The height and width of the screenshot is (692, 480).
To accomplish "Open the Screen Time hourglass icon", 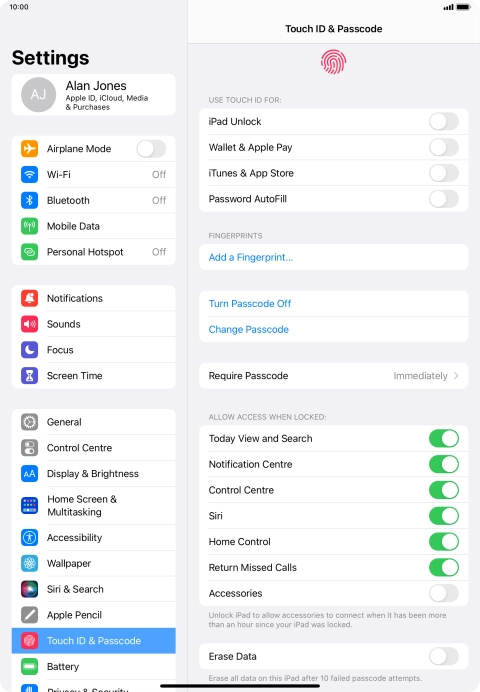I will pos(30,376).
